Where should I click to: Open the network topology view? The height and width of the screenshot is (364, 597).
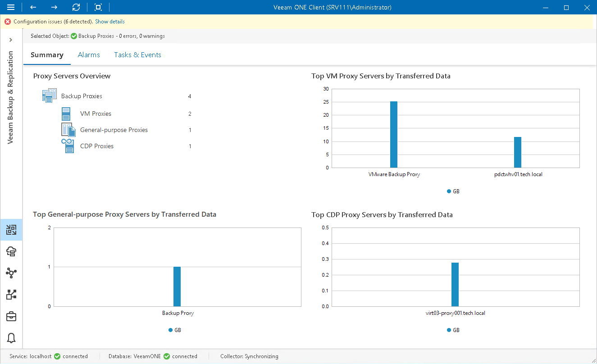[11, 273]
